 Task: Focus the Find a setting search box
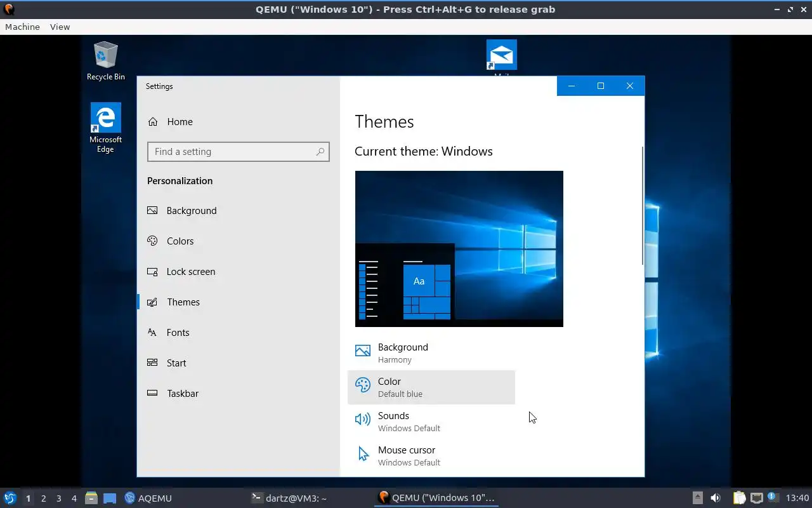[239, 152]
